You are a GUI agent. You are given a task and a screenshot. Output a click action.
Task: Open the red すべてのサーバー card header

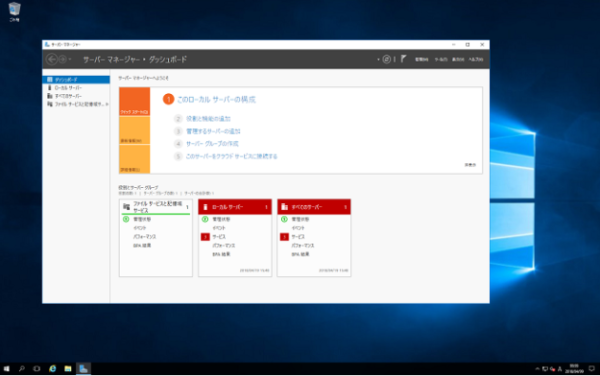pos(314,207)
